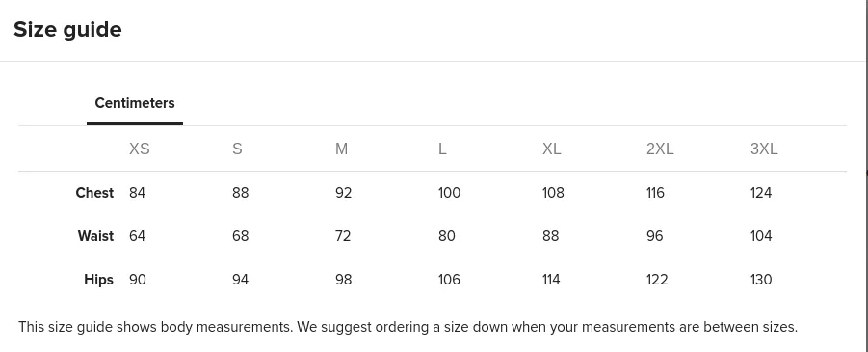Click the XS column header
Screen dimensions: 868x352
(x=140, y=149)
